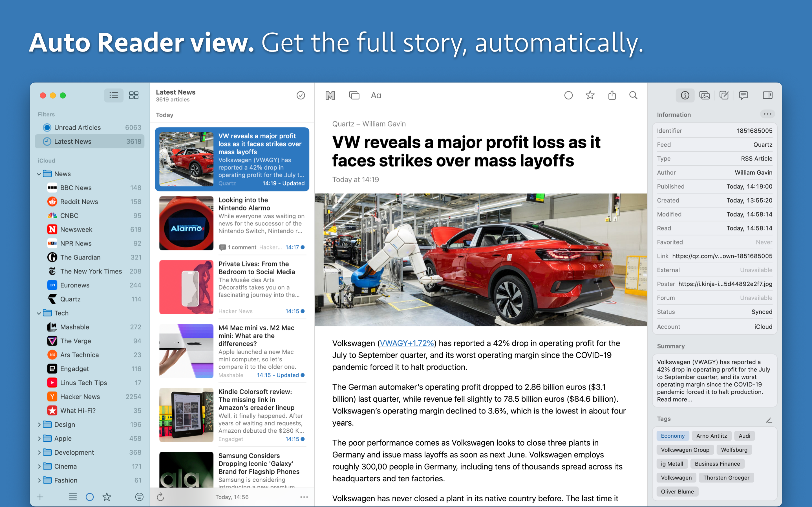812x507 pixels.
Task: Click the search magnifier in article toolbar
Action: [x=633, y=95]
